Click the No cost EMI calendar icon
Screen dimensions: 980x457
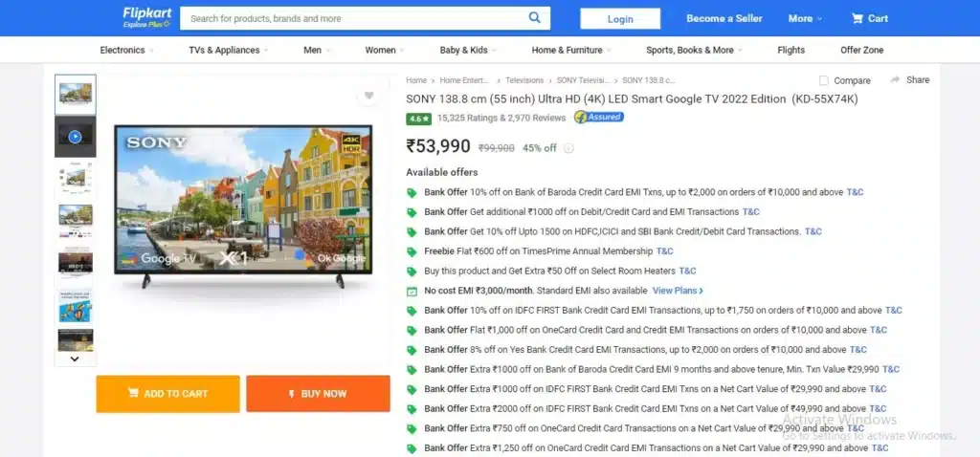click(x=412, y=291)
